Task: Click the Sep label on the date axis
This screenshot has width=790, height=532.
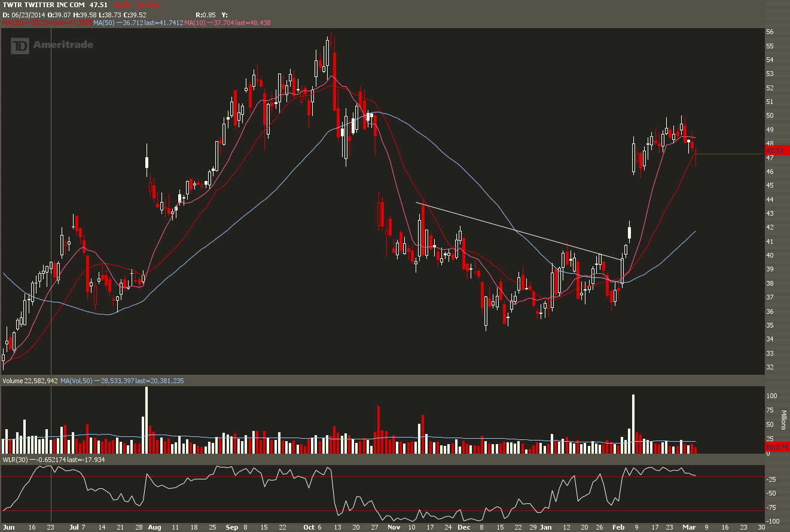Action: click(x=233, y=528)
